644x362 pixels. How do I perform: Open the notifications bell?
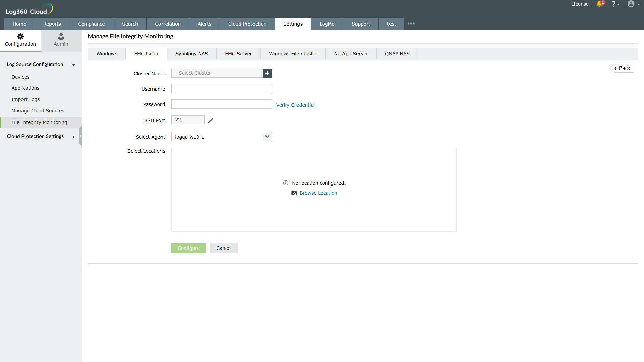(x=600, y=4)
